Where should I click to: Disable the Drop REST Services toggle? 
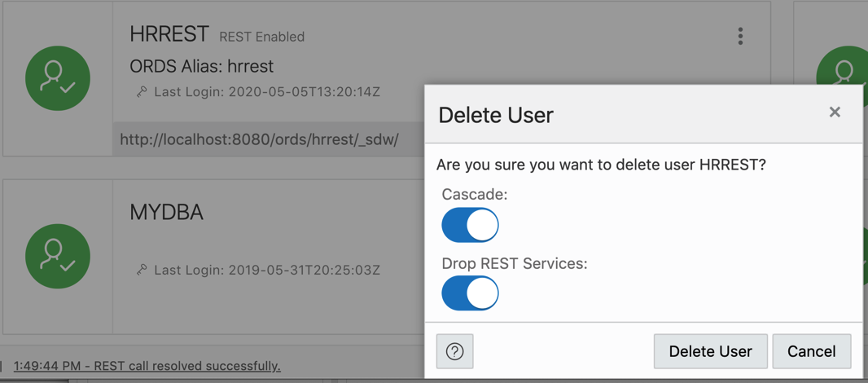click(470, 293)
